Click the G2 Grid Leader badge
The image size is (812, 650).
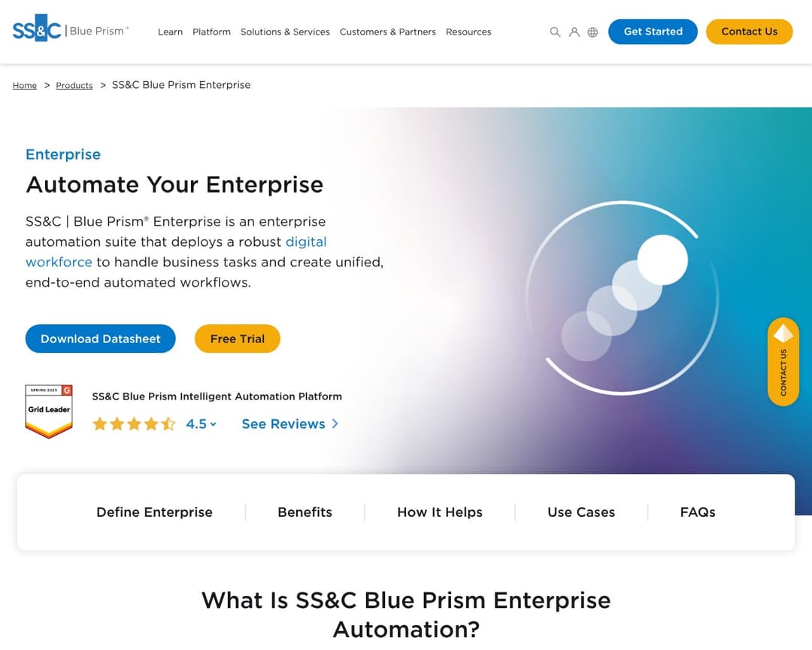[x=48, y=411]
